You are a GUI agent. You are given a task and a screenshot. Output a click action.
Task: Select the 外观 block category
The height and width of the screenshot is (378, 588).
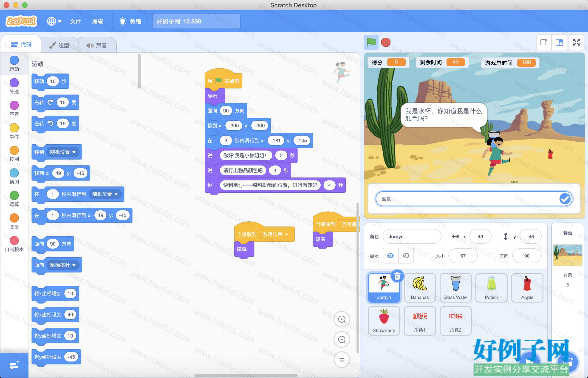point(14,86)
